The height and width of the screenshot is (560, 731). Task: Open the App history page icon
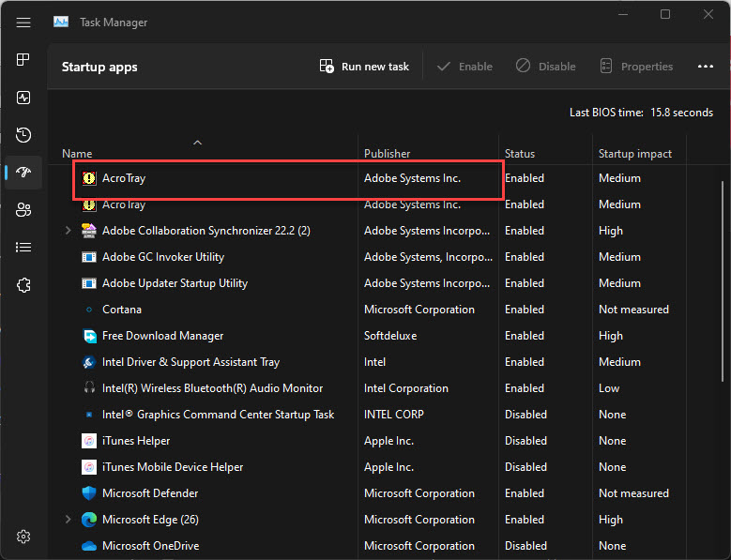click(23, 135)
